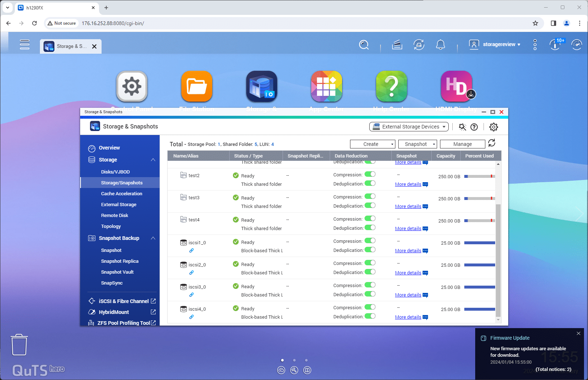Viewport: 588px width, 380px height.
Task: Click the search magnifier in top bar
Action: click(364, 45)
